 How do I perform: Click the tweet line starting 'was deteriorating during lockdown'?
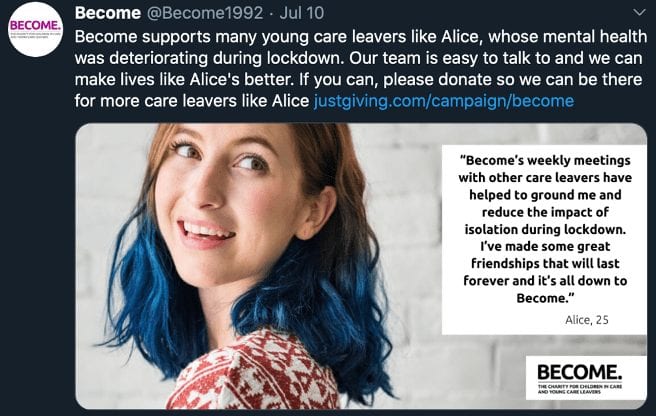tap(358, 58)
